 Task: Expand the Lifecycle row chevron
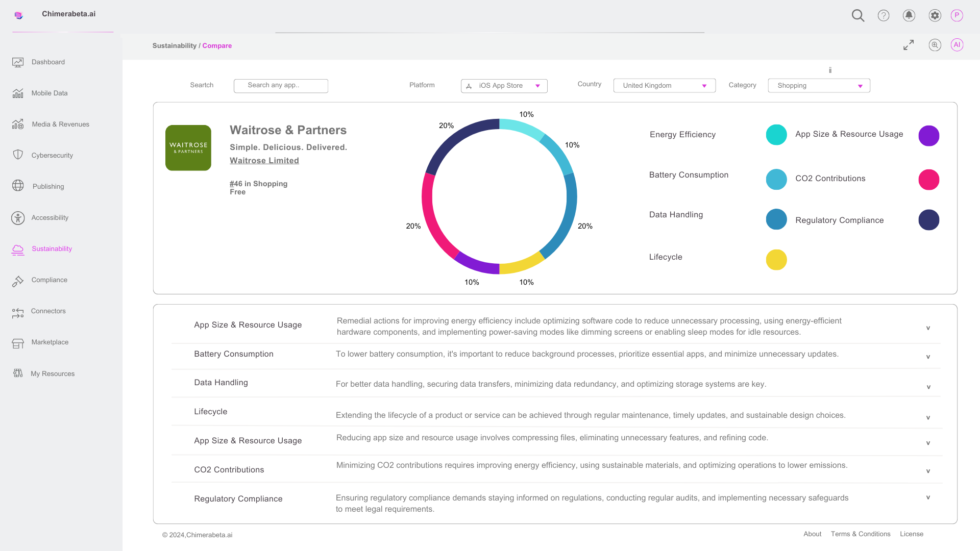pyautogui.click(x=928, y=417)
